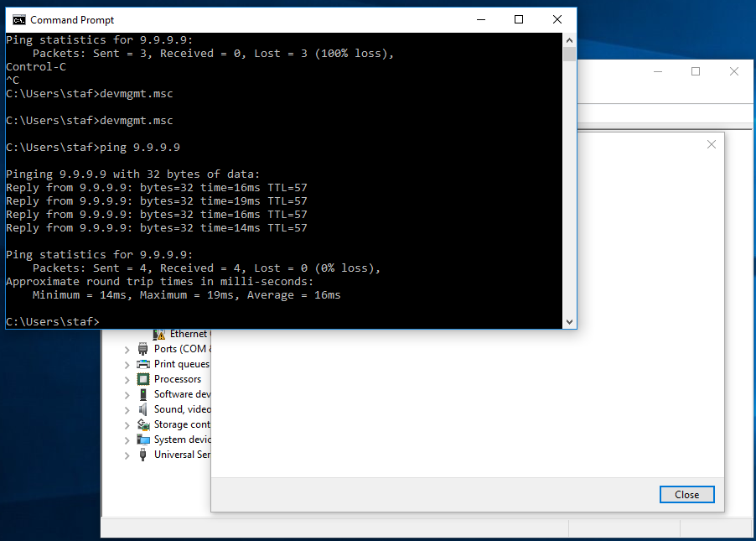Click the Ethernet adapter warning icon
Screen dimensions: 756x541
[x=158, y=334]
